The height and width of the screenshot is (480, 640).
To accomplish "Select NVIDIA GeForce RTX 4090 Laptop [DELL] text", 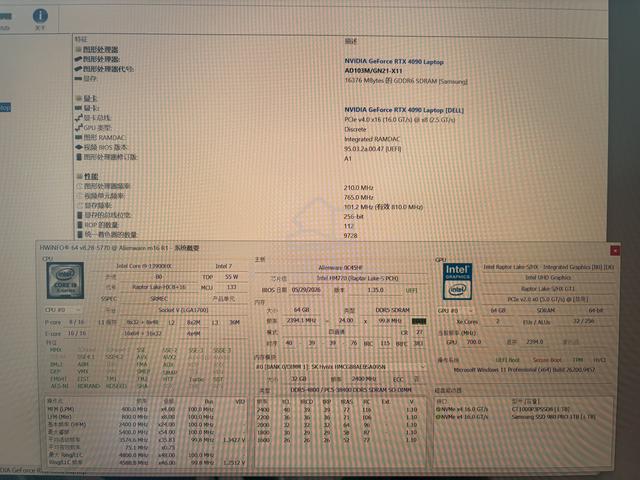I will click(x=404, y=110).
